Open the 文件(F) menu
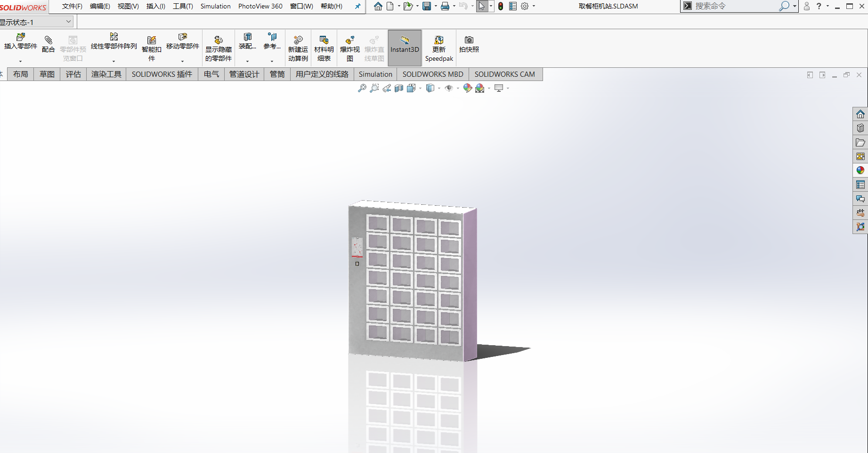This screenshot has height=453, width=868. pos(72,6)
